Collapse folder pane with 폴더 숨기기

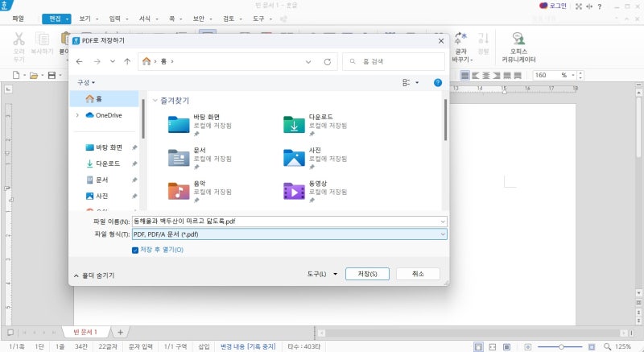click(94, 275)
